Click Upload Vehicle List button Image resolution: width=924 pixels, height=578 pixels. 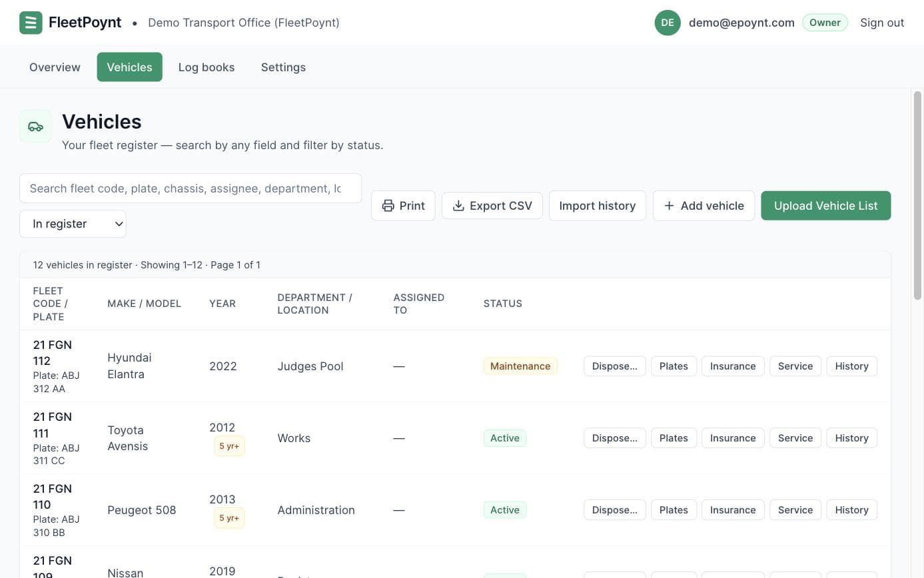825,206
